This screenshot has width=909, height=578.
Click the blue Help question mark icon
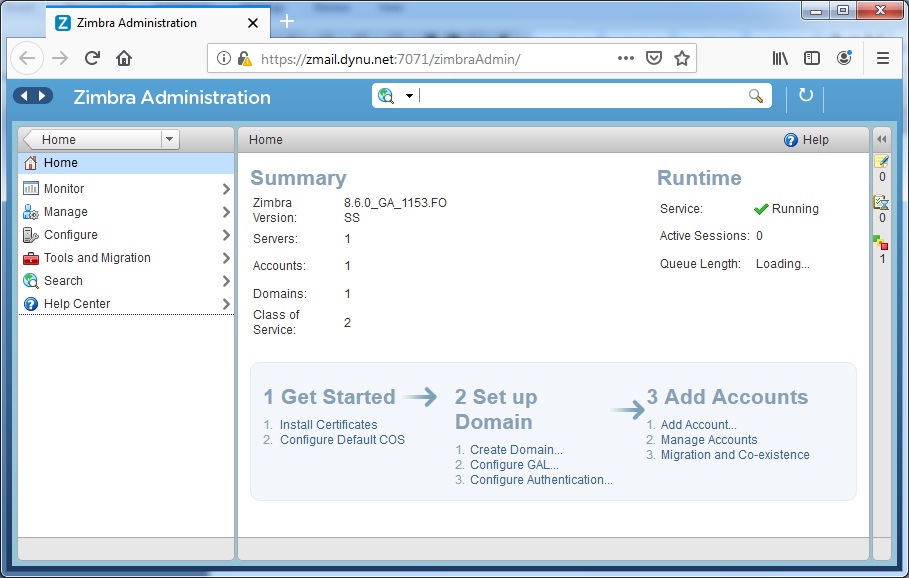tap(791, 140)
